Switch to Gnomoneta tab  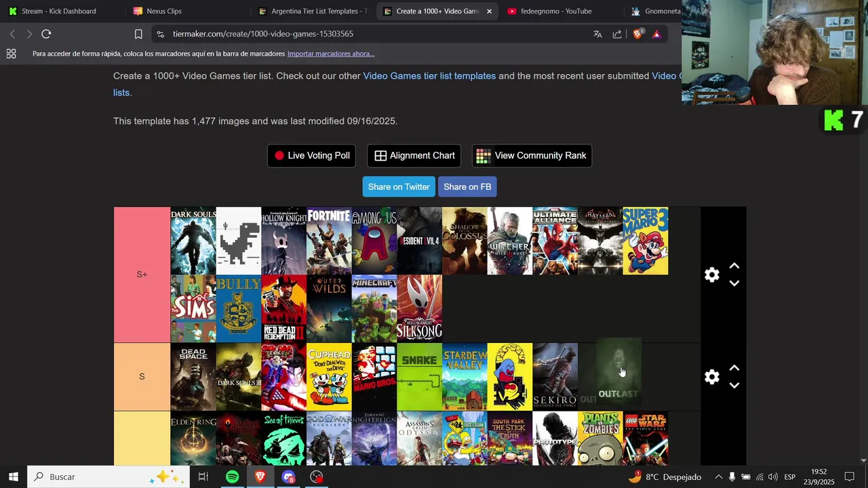pos(655,11)
